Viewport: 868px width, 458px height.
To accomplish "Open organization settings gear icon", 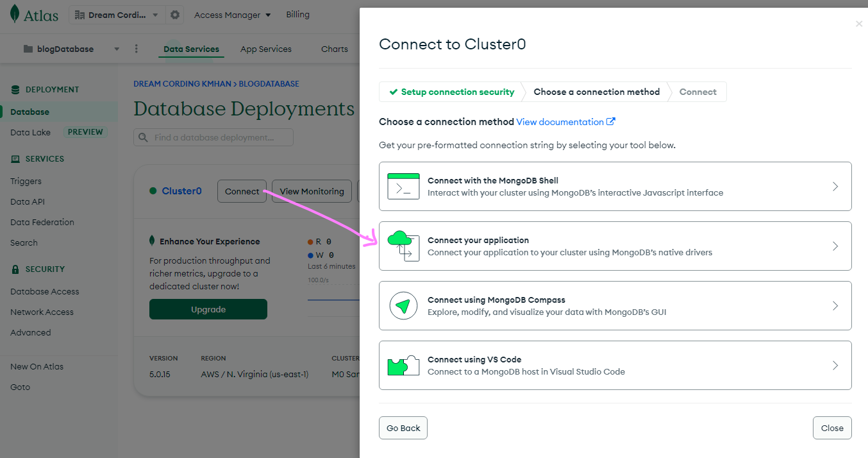I will [x=174, y=15].
